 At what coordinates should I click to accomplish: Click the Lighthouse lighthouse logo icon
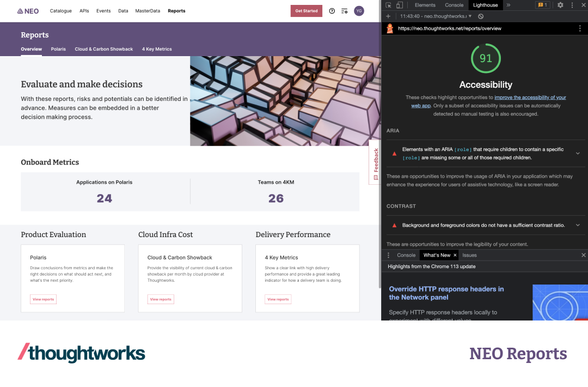pyautogui.click(x=390, y=28)
